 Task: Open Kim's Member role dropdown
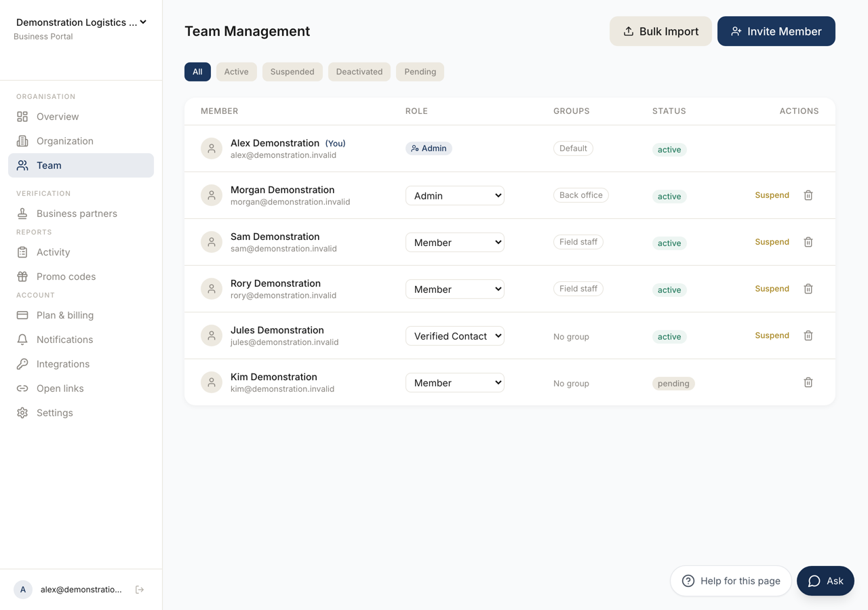tap(455, 382)
